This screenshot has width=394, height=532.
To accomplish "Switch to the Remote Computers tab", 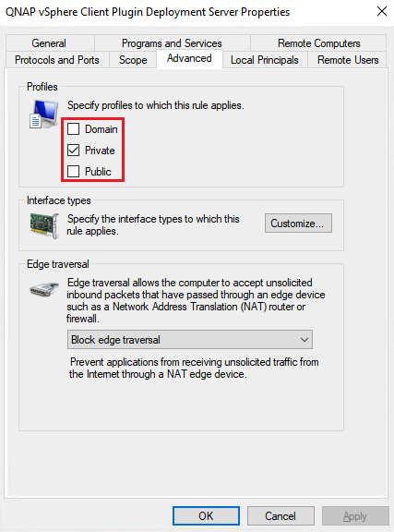I will [318, 43].
